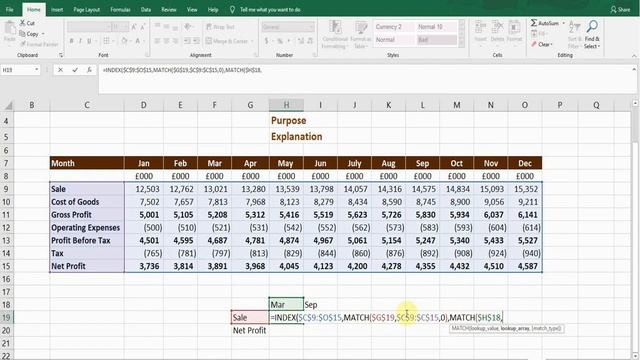Open Format as Table gallery

coord(360,34)
